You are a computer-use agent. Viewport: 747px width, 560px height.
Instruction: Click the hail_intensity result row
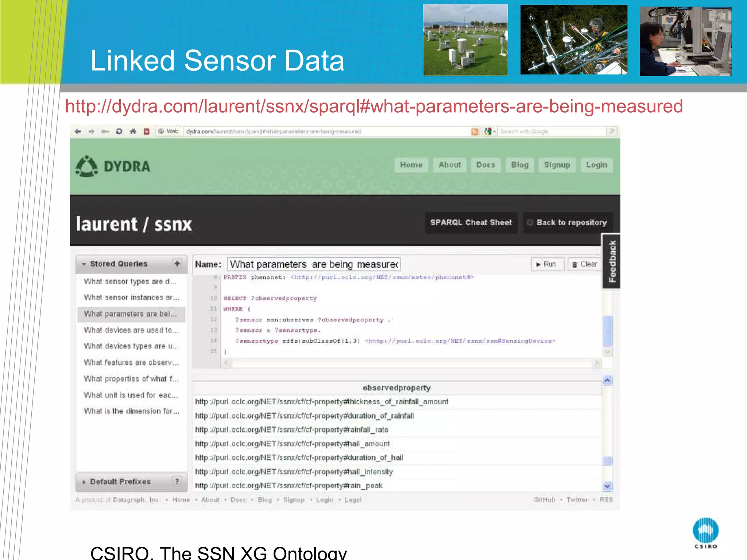pyautogui.click(x=396, y=472)
